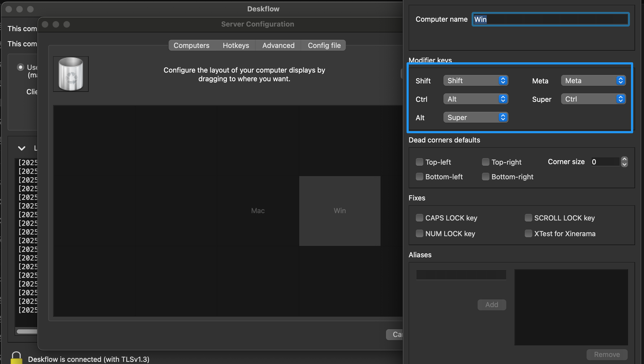
Task: Collapse the log section chevron
Action: click(x=22, y=148)
